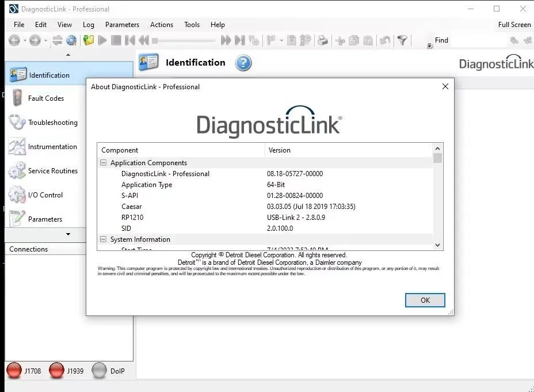Select the 'Caesar' component row

(x=265, y=207)
